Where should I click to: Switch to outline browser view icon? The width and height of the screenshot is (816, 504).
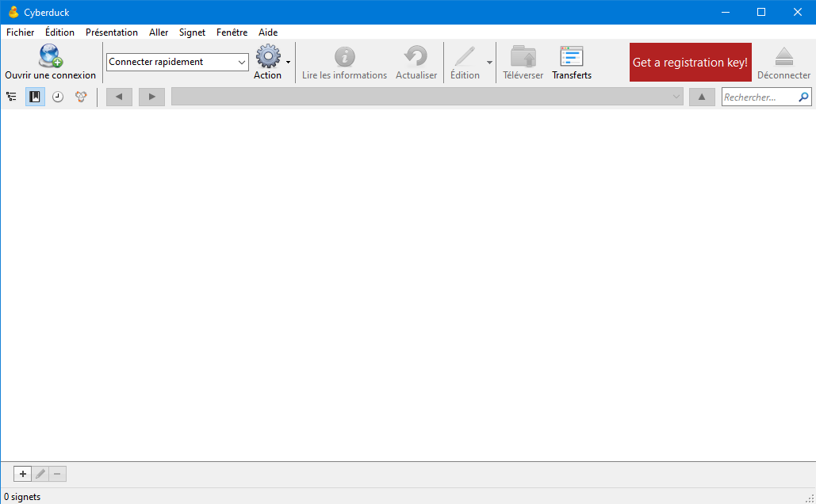pyautogui.click(x=11, y=97)
